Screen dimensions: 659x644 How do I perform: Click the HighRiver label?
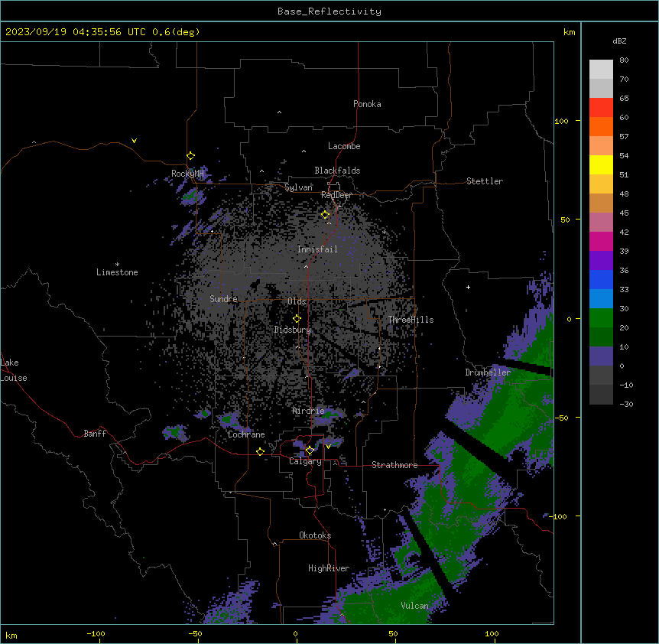tap(329, 568)
